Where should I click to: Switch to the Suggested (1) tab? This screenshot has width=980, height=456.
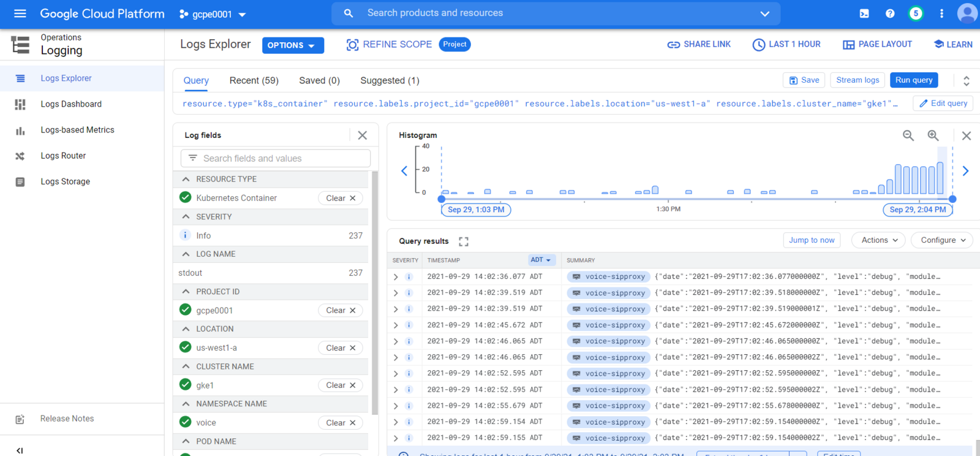(390, 80)
